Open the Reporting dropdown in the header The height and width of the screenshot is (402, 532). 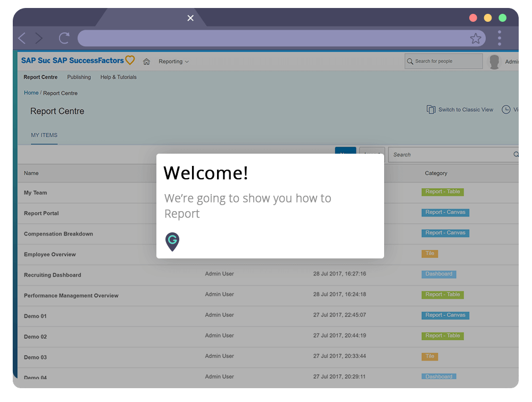tap(173, 61)
